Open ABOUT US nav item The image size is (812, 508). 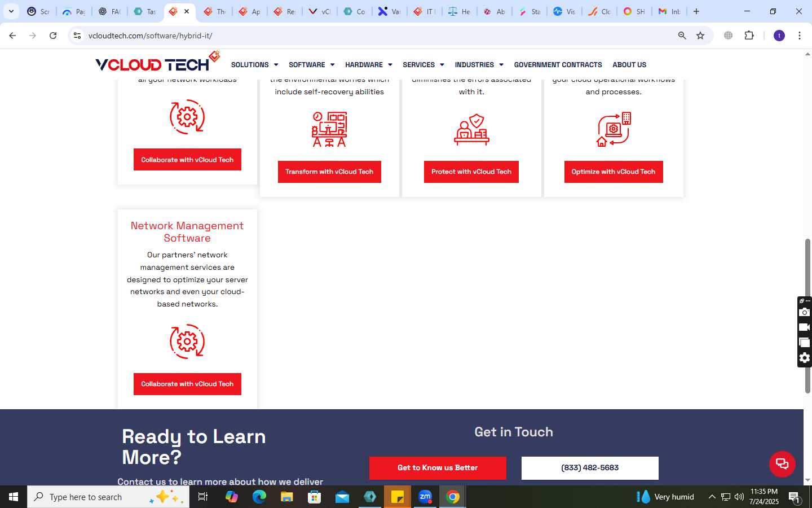pos(629,65)
